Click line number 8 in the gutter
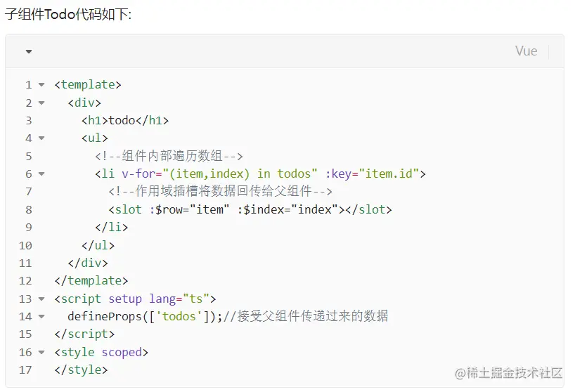 tap(29, 209)
